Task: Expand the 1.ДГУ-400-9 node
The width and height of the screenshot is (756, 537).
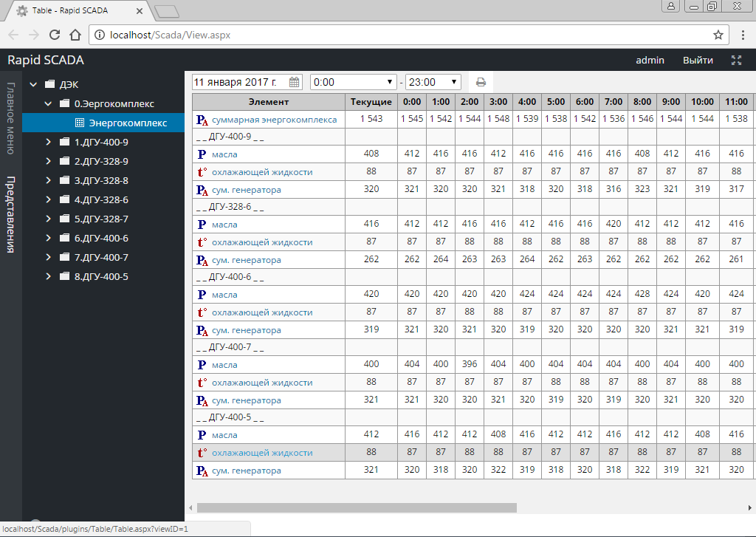Action: 48,142
